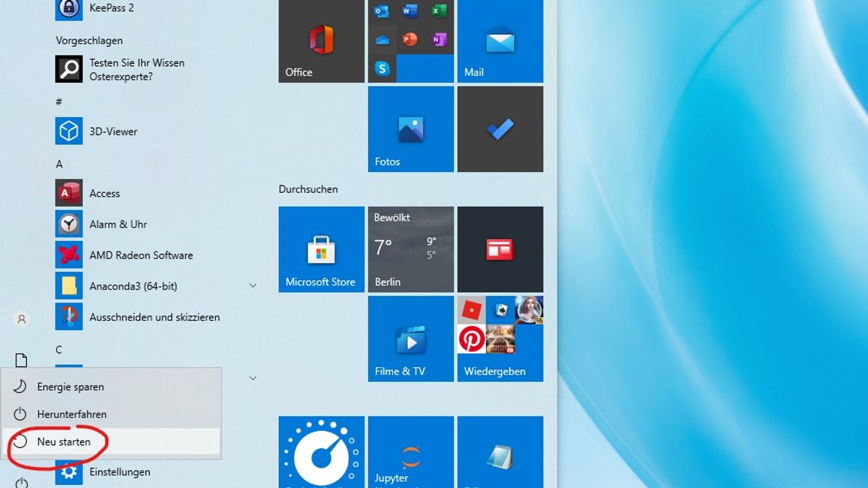The image size is (868, 488).
Task: Launch Outlook from the Office apps tile
Action: (382, 11)
